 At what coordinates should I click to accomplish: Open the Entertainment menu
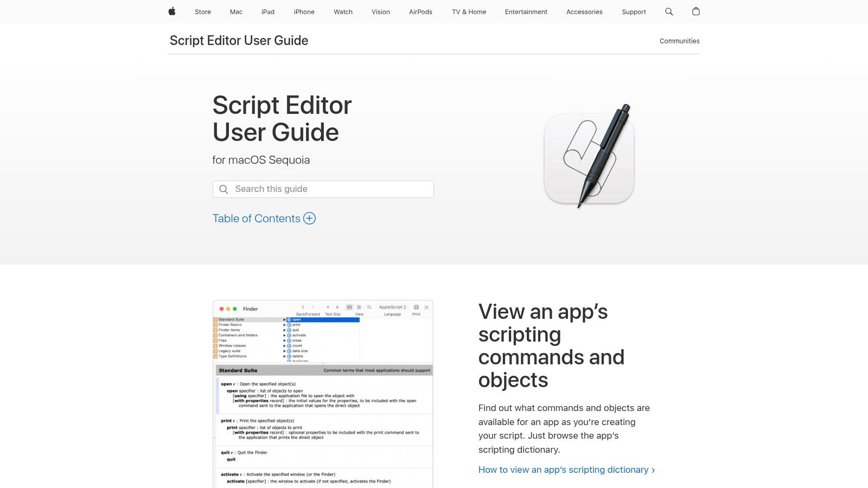(526, 12)
